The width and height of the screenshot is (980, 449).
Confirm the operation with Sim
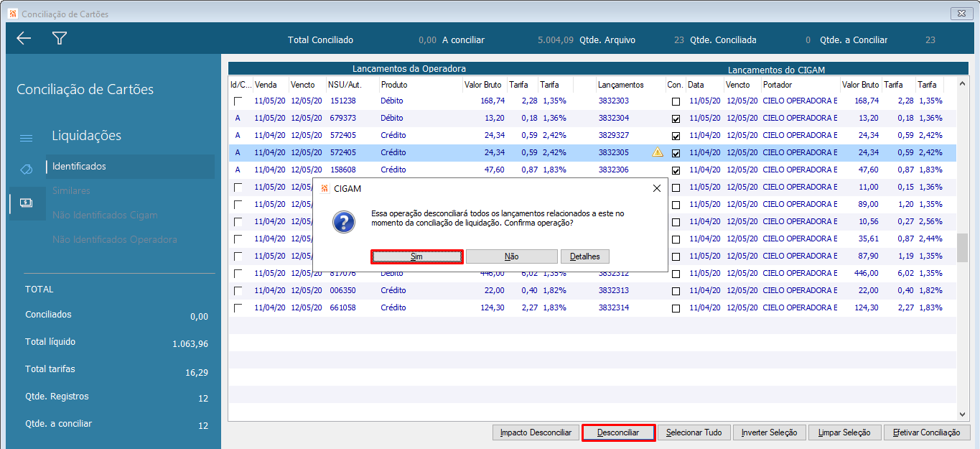pos(416,256)
